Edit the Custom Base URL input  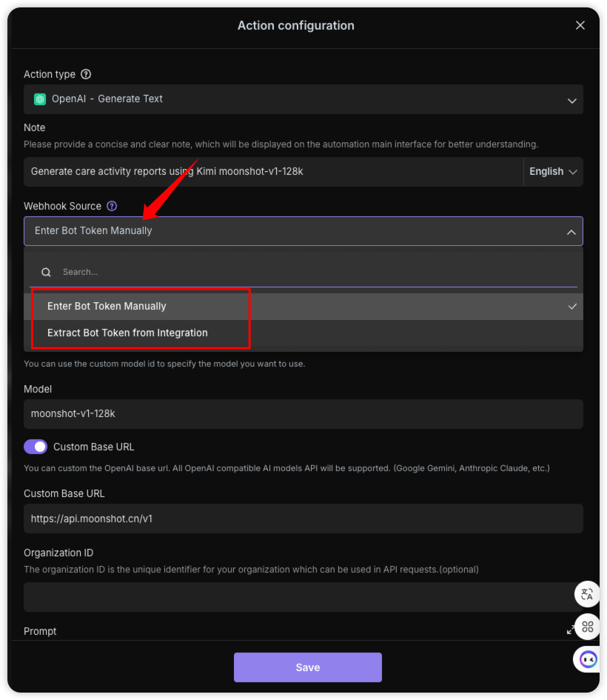[303, 519]
